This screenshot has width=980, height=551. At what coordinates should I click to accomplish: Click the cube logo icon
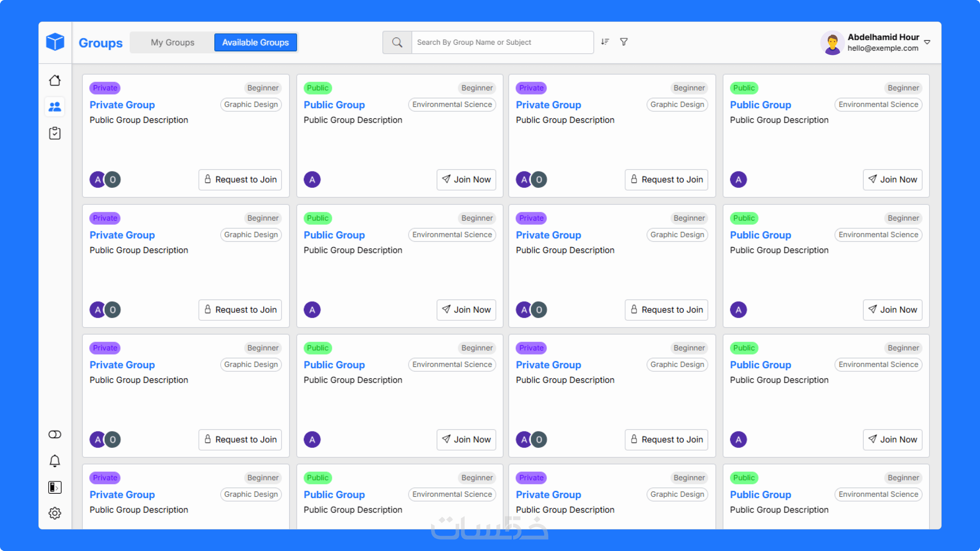[55, 42]
